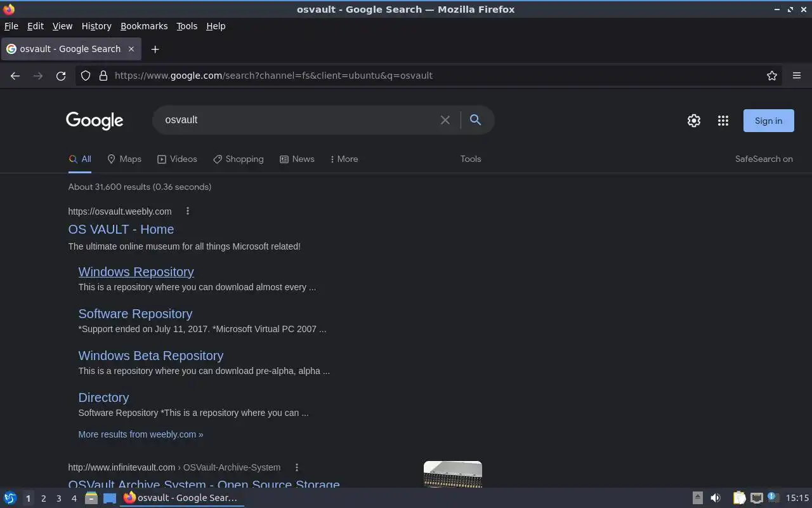Image resolution: width=812 pixels, height=508 pixels.
Task: Open Software Repository sitelink
Action: (x=135, y=314)
